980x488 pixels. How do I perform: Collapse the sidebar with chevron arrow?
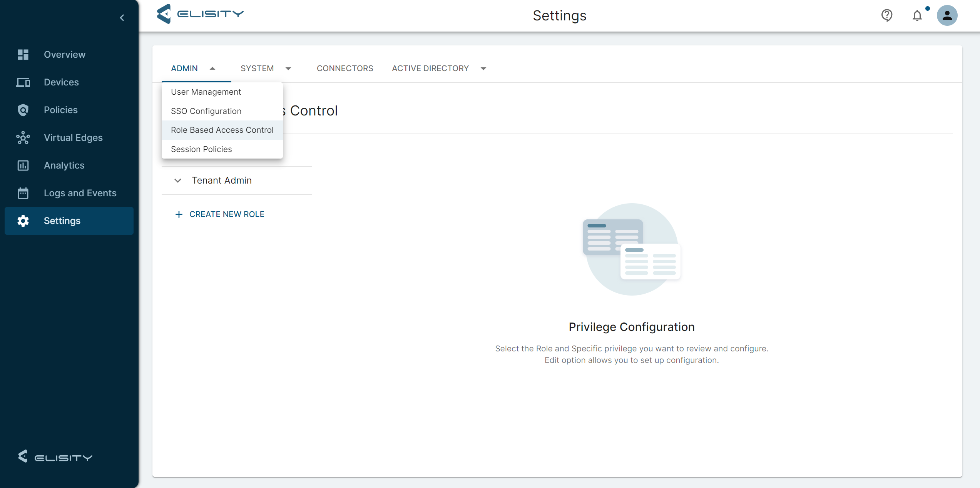click(x=122, y=18)
